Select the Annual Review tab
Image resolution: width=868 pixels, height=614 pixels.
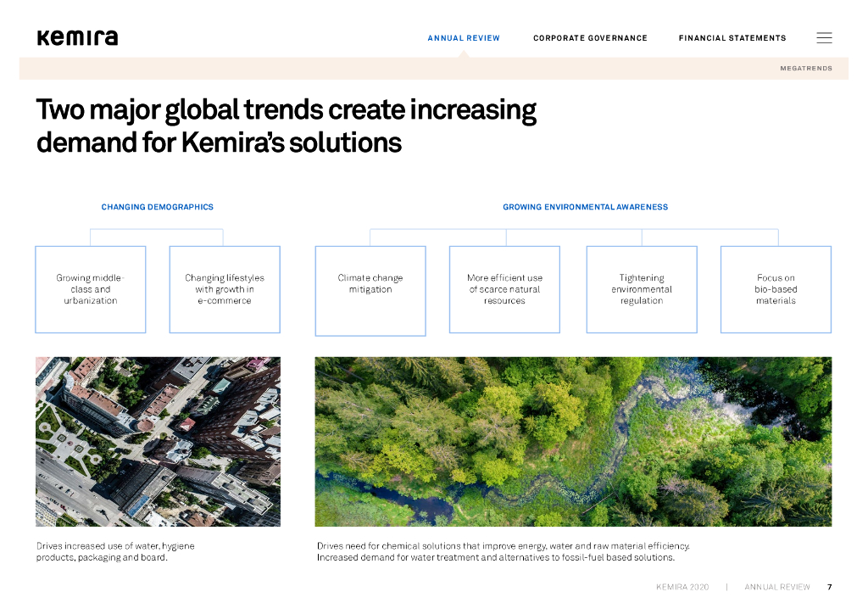(464, 38)
